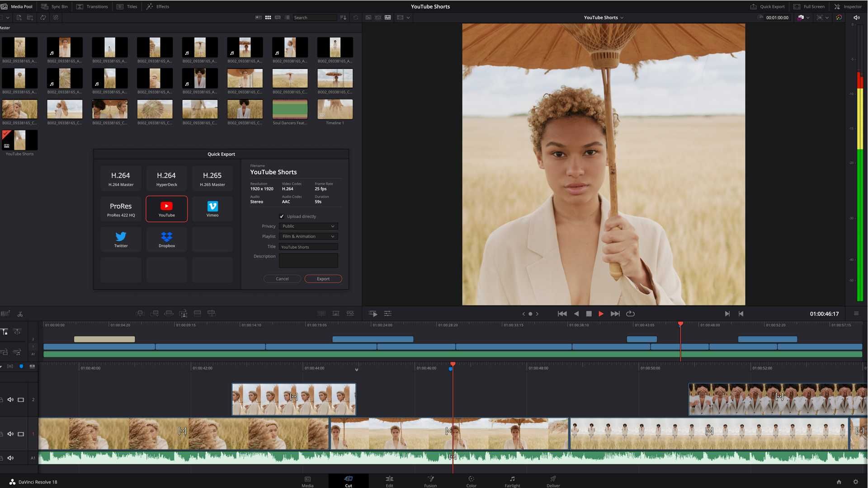Image resolution: width=868 pixels, height=488 pixels.
Task: Uncheck the Upload directly option
Action: coord(282,216)
